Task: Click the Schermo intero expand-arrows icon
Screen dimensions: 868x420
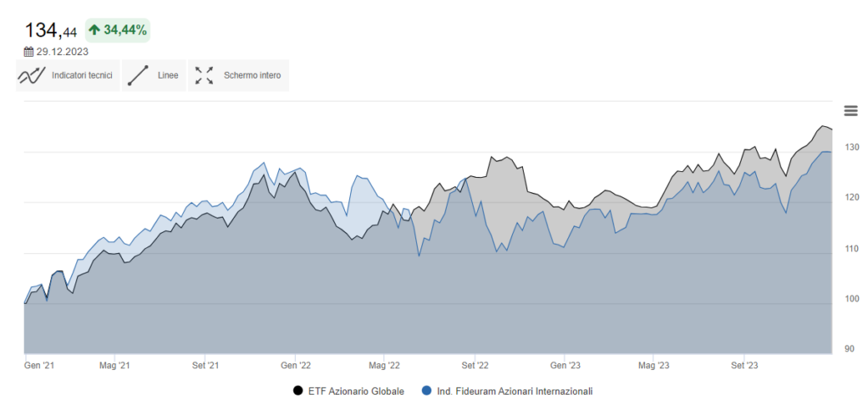Action: 203,75
